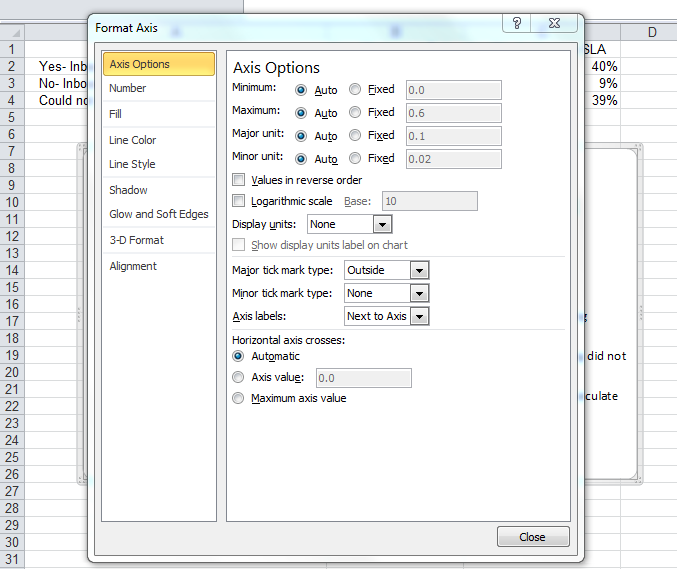Select column D header in spreadsheet
This screenshot has height=569, width=677.
[651, 32]
